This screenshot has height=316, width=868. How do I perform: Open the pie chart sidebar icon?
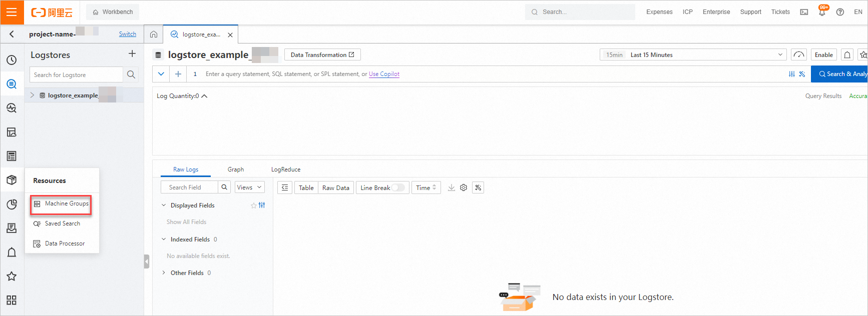(12, 204)
